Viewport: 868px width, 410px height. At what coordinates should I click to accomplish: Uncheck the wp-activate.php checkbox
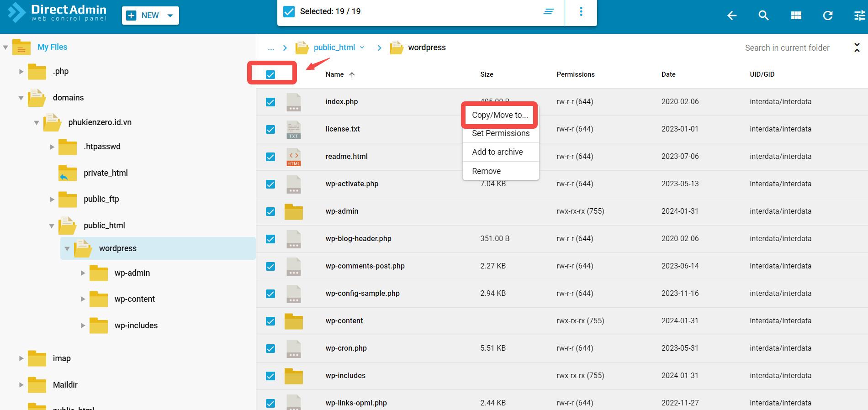tap(270, 184)
